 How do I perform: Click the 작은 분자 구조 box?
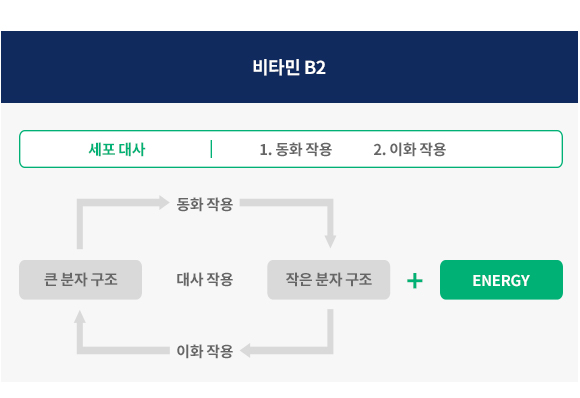(x=328, y=280)
